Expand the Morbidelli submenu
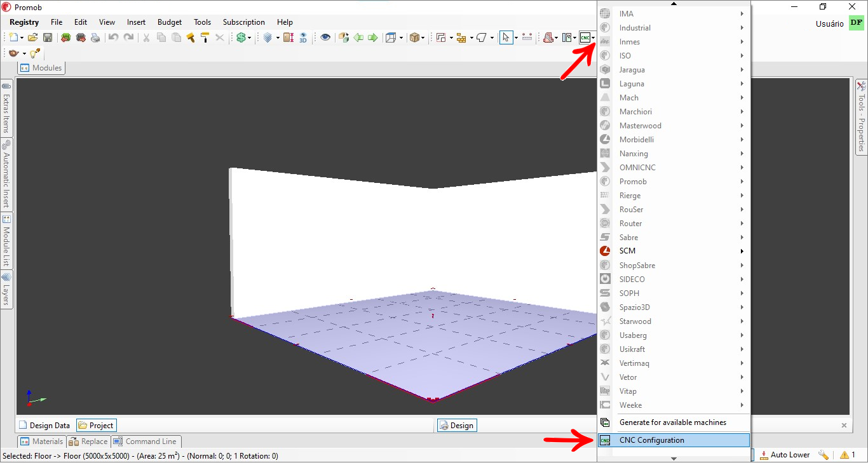 tap(674, 139)
